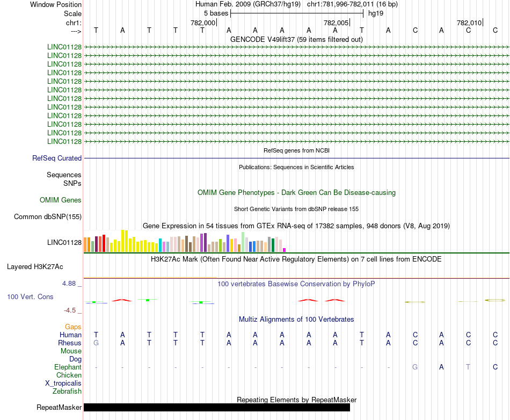Click the RefSeq Curated blue intron line

(296, 158)
